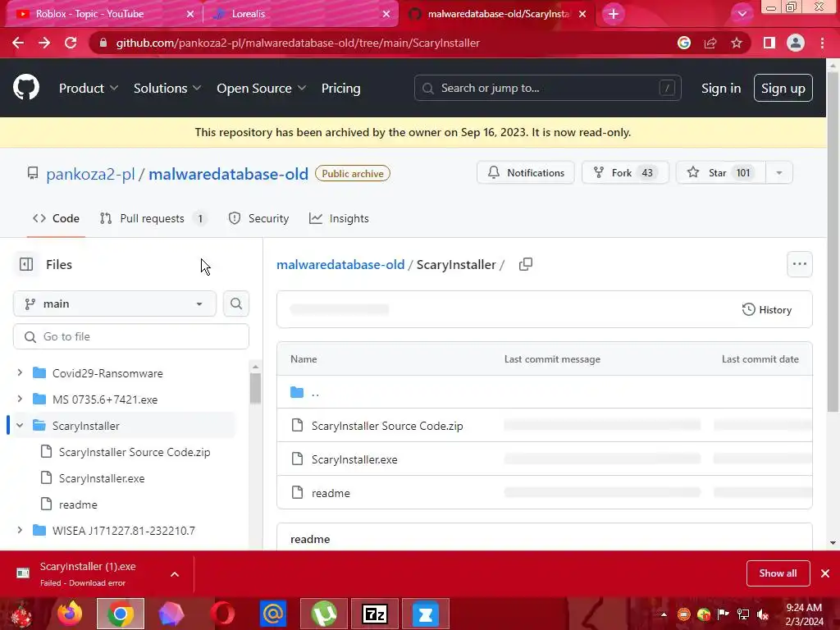The height and width of the screenshot is (630, 840).
Task: Close the Roblox YouTube tab
Action: 190,14
